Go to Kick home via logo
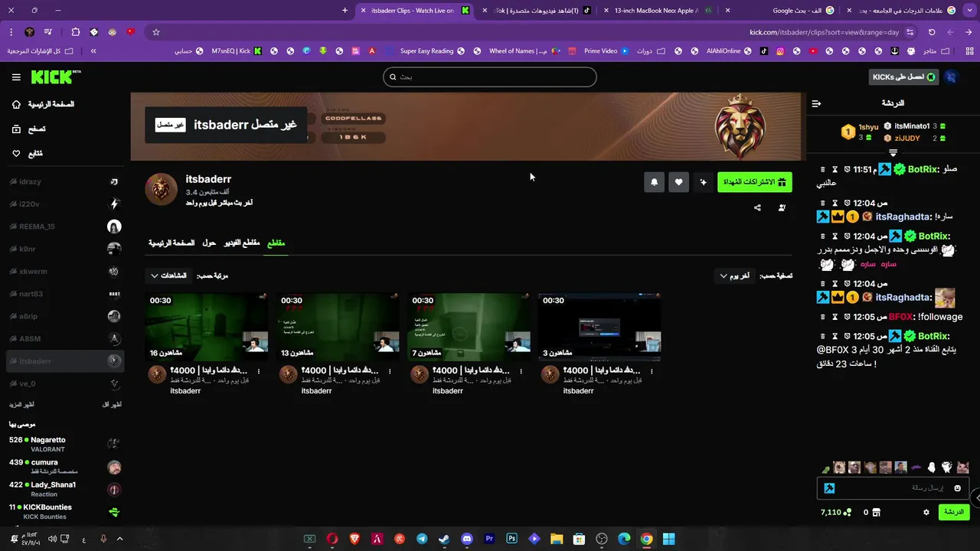 tap(55, 77)
